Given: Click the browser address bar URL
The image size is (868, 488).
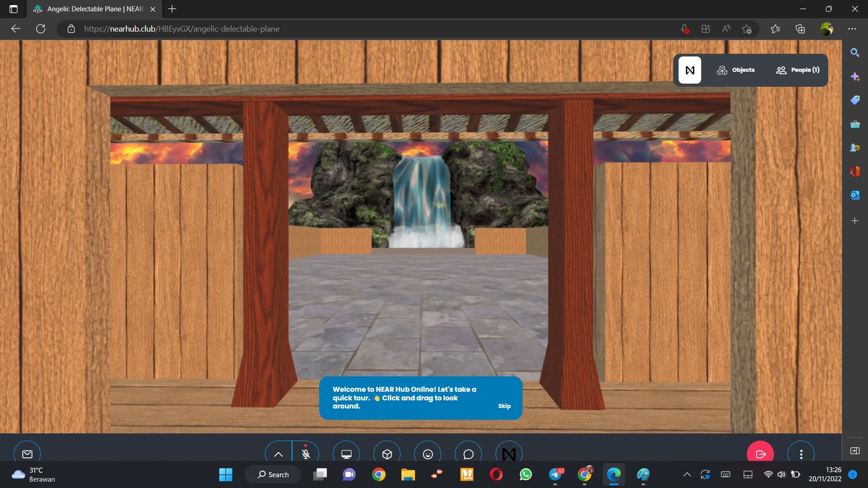Looking at the screenshot, I should coord(182,29).
